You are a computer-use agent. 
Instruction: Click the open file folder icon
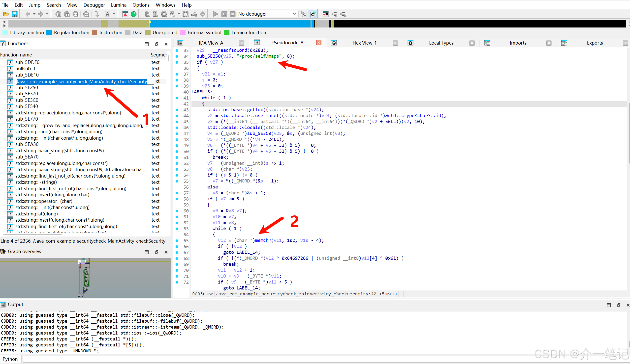6,14
